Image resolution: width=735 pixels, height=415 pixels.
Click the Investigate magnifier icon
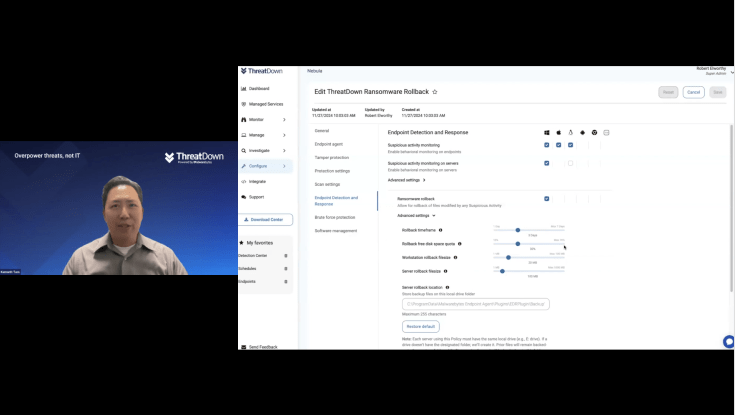coord(243,151)
